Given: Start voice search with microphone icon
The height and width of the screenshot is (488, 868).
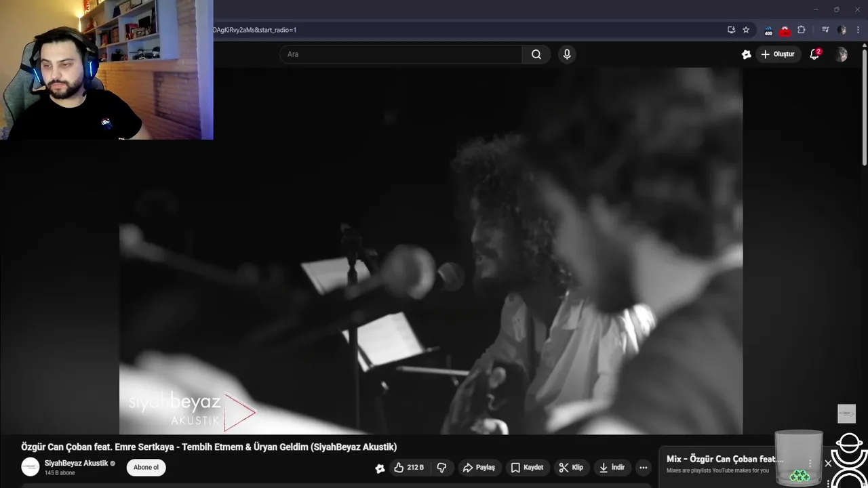Looking at the screenshot, I should click(x=567, y=54).
